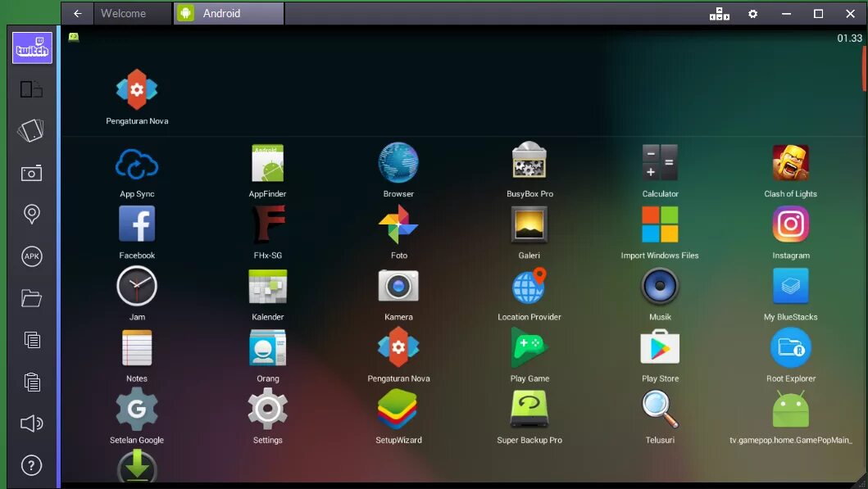Launch the Telusuri search app
This screenshot has height=489, width=868.
click(x=660, y=417)
